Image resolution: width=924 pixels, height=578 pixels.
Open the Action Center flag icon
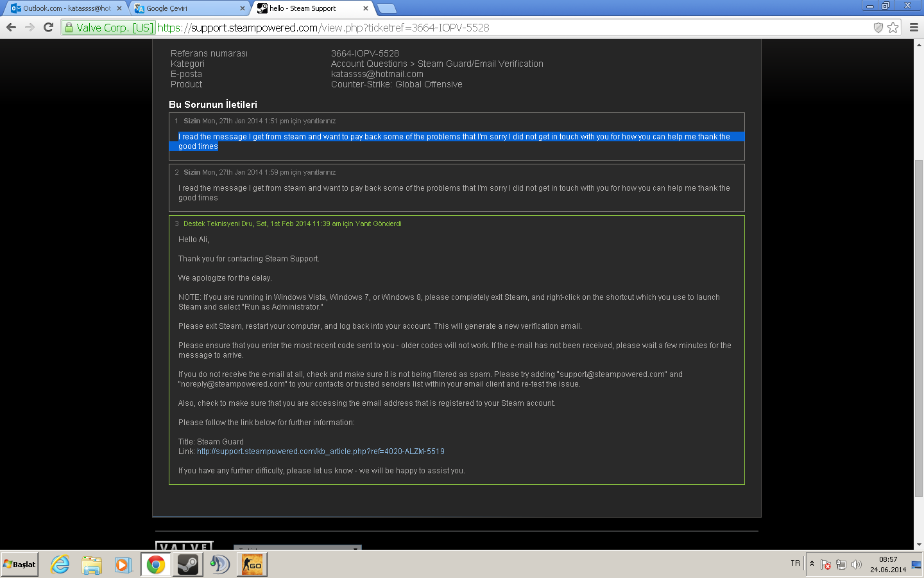826,565
